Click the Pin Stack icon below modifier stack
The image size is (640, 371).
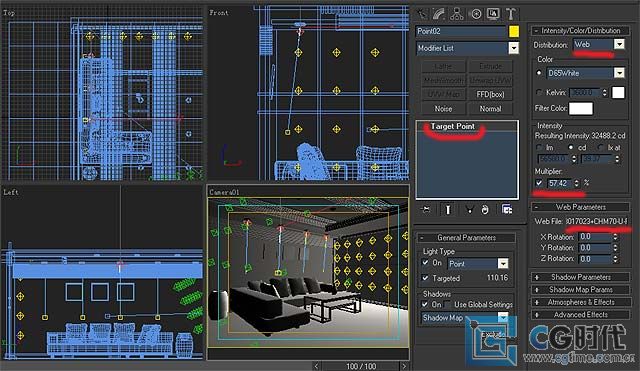pos(426,210)
